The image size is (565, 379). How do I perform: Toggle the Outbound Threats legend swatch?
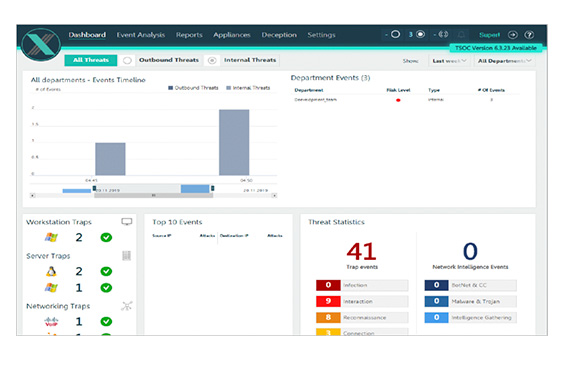point(171,88)
